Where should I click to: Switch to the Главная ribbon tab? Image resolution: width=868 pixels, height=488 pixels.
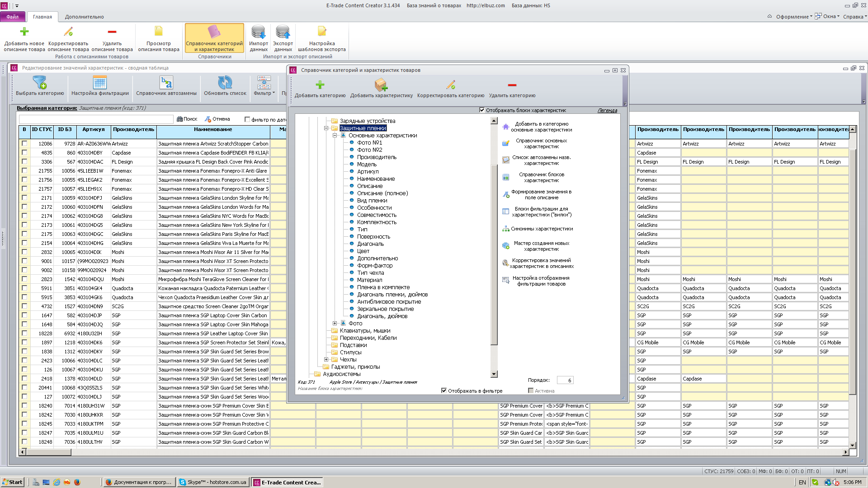pos(42,17)
